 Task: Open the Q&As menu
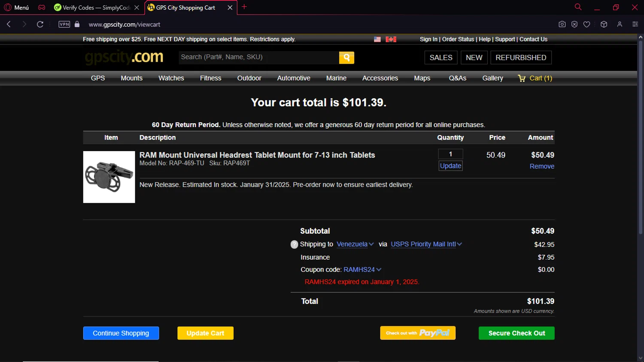coord(458,78)
